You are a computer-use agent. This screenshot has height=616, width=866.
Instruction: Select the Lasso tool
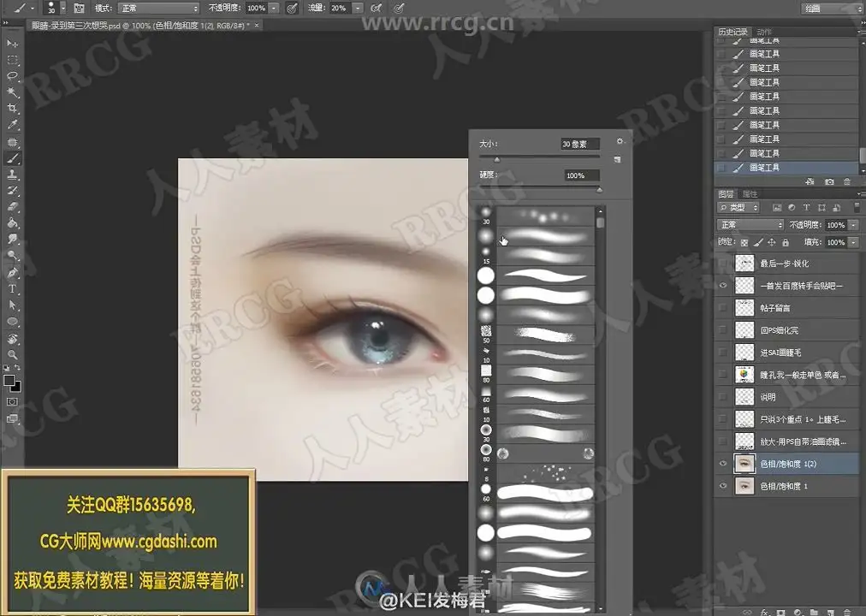12,75
